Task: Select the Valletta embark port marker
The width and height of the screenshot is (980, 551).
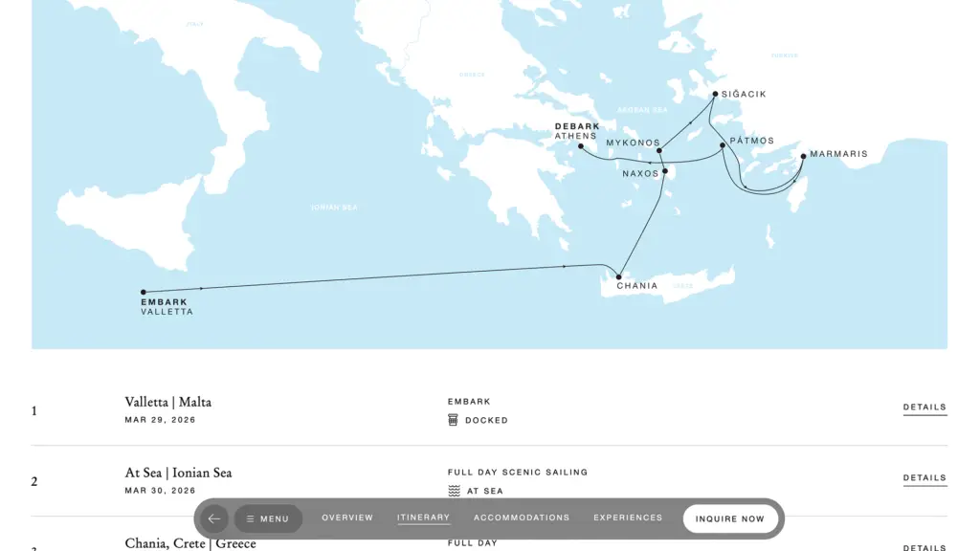Action: coord(144,292)
